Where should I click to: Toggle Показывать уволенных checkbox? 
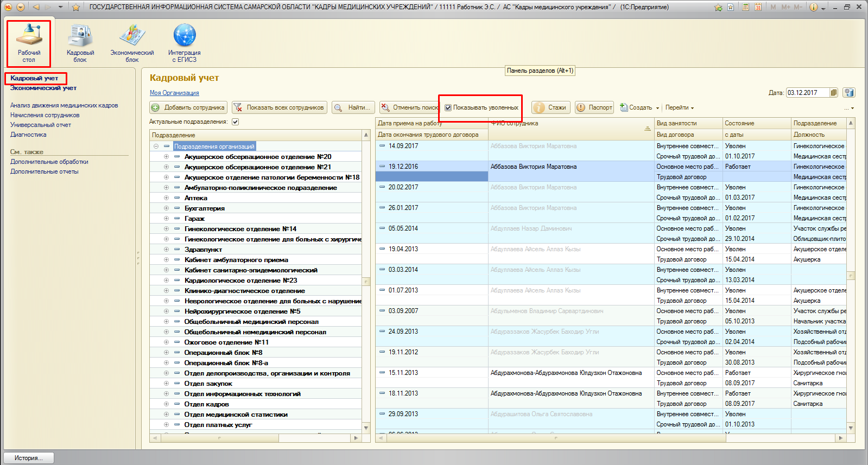[448, 108]
